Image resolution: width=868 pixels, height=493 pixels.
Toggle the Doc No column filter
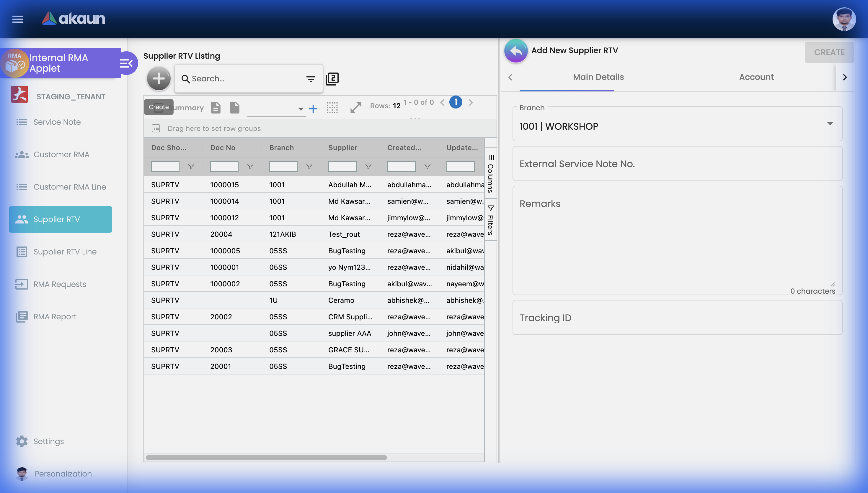(x=250, y=166)
